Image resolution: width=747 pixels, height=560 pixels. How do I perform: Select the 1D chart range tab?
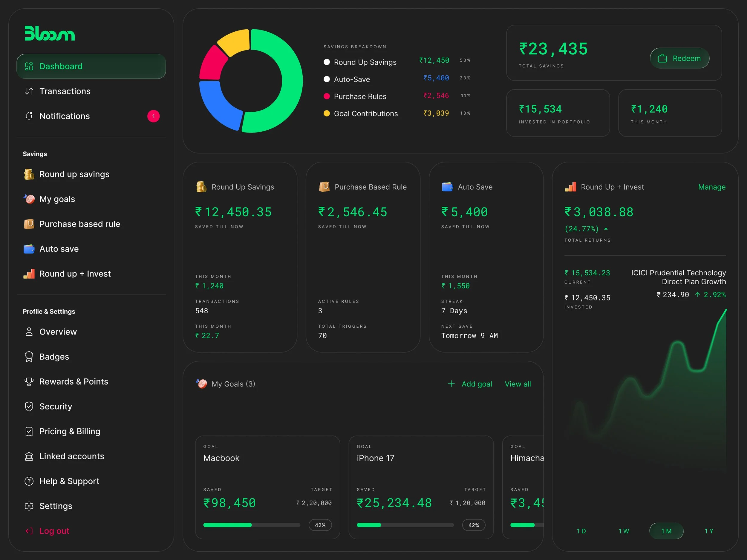tap(581, 531)
